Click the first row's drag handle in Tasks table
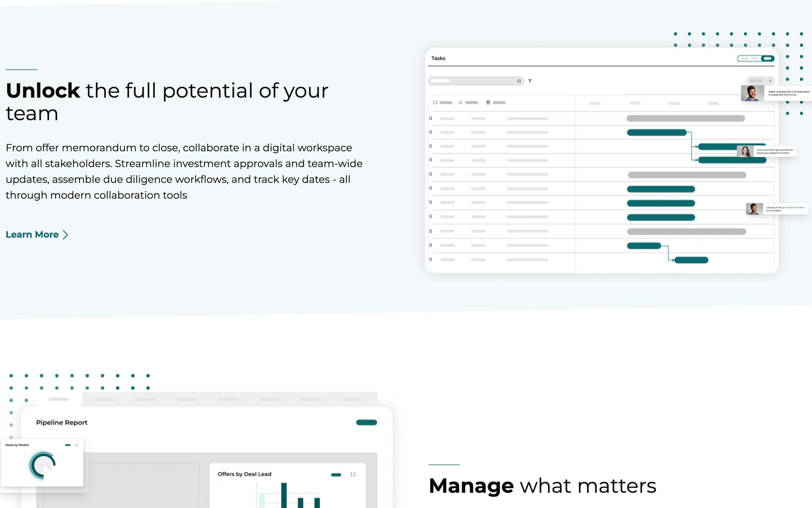The height and width of the screenshot is (508, 812). 430,118
